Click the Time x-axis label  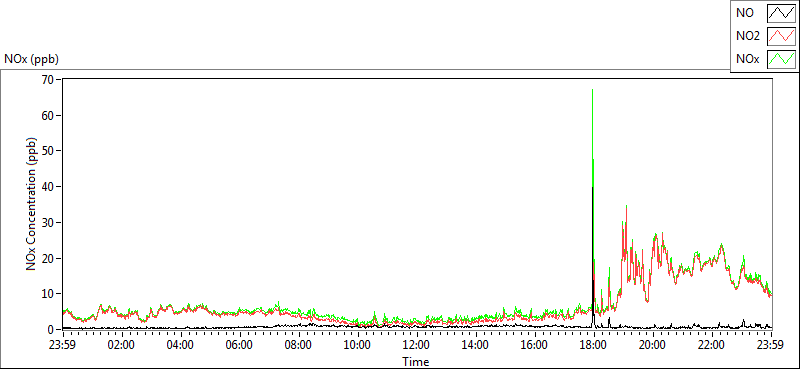(x=416, y=362)
